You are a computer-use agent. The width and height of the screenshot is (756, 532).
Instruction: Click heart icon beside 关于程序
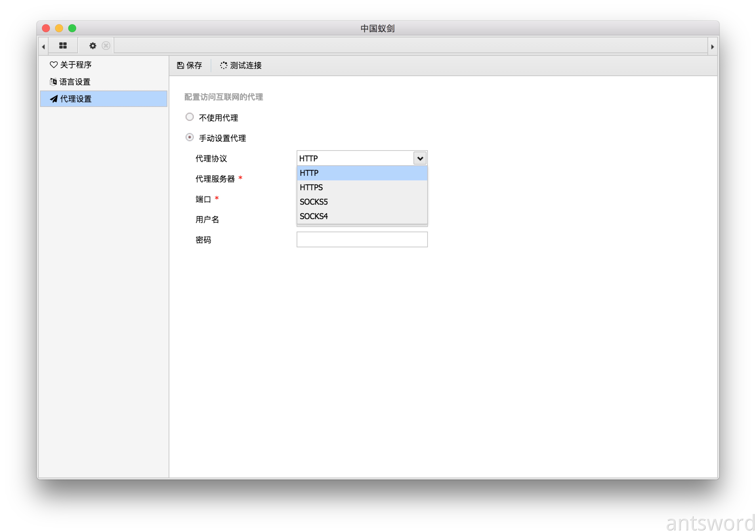tap(54, 65)
